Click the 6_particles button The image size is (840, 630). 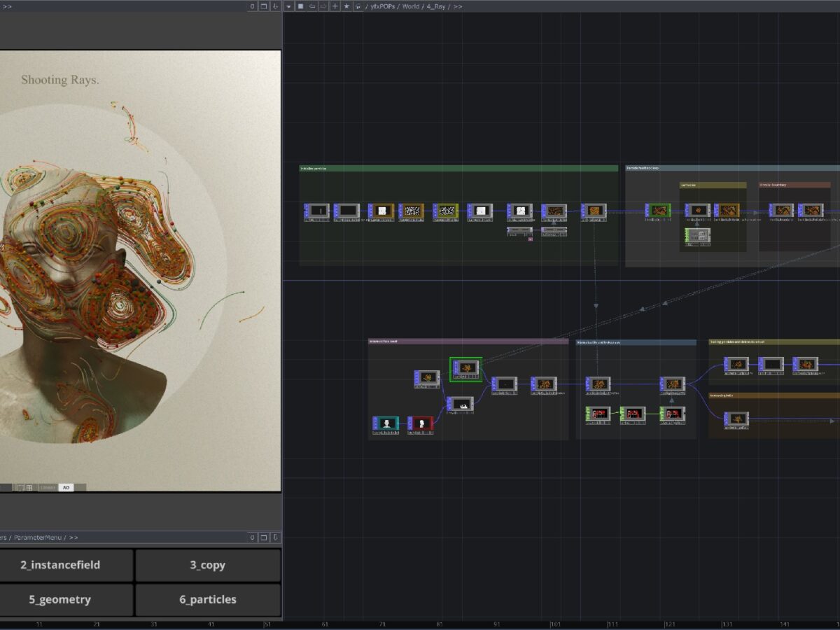tap(207, 599)
